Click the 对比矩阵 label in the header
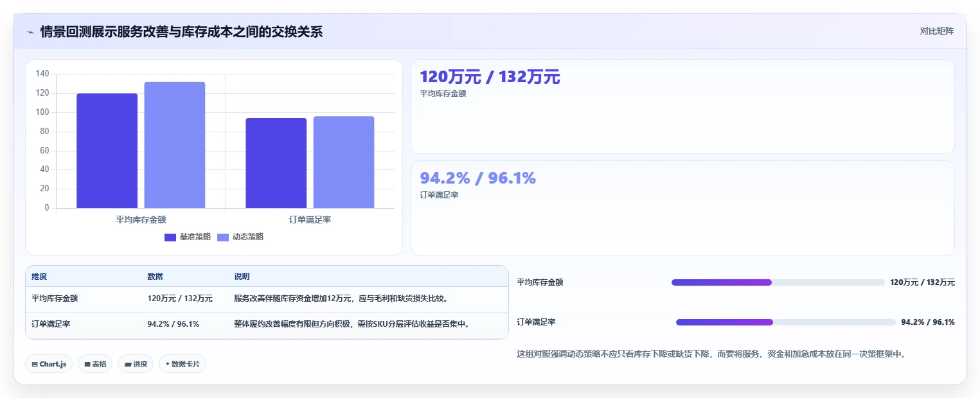Viewport: 980px width, 398px height. click(x=937, y=31)
